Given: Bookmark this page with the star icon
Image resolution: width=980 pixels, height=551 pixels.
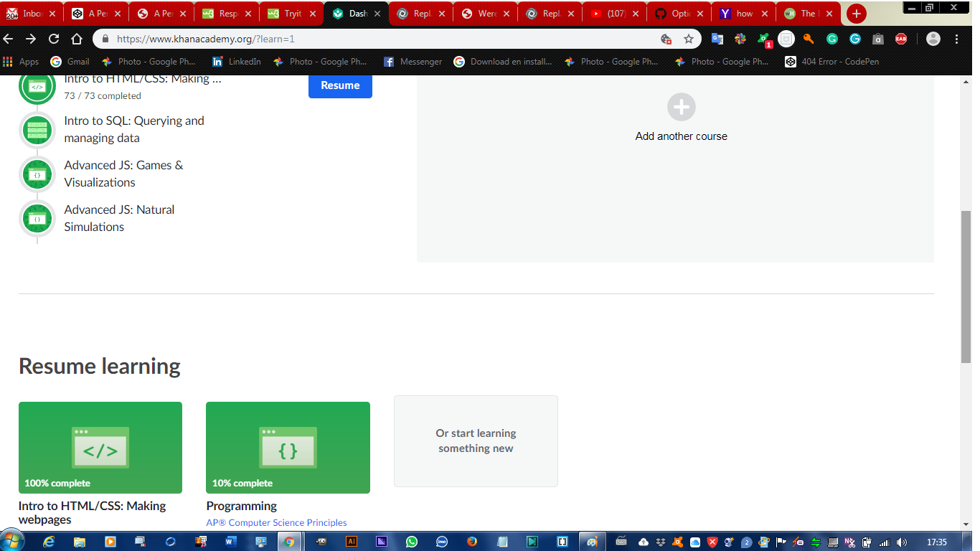Looking at the screenshot, I should pyautogui.click(x=689, y=39).
